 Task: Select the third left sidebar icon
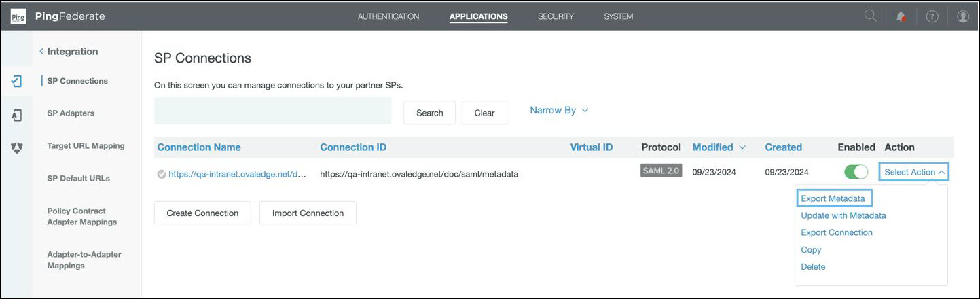tap(17, 147)
